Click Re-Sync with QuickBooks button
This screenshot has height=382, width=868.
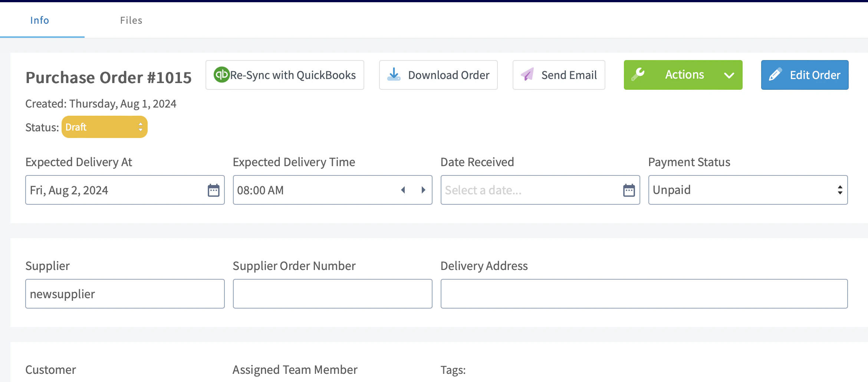coord(285,75)
